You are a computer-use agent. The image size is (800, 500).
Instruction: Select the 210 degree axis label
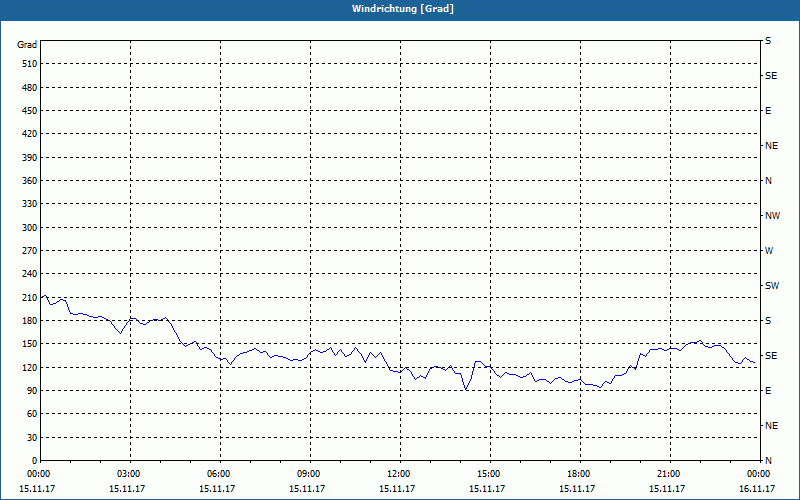(x=30, y=297)
